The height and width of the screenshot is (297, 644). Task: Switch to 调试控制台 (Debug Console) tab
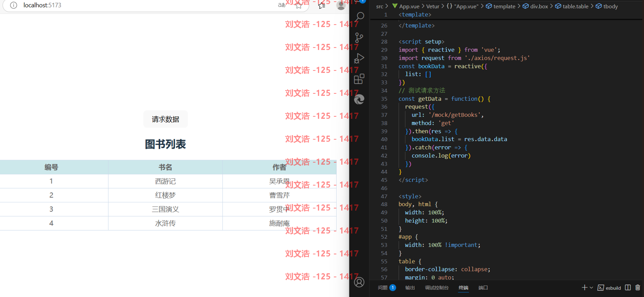[x=437, y=288]
